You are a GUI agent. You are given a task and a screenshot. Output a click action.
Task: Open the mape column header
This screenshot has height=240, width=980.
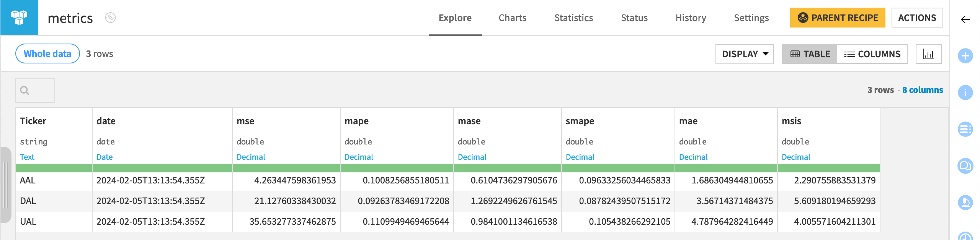pos(356,122)
